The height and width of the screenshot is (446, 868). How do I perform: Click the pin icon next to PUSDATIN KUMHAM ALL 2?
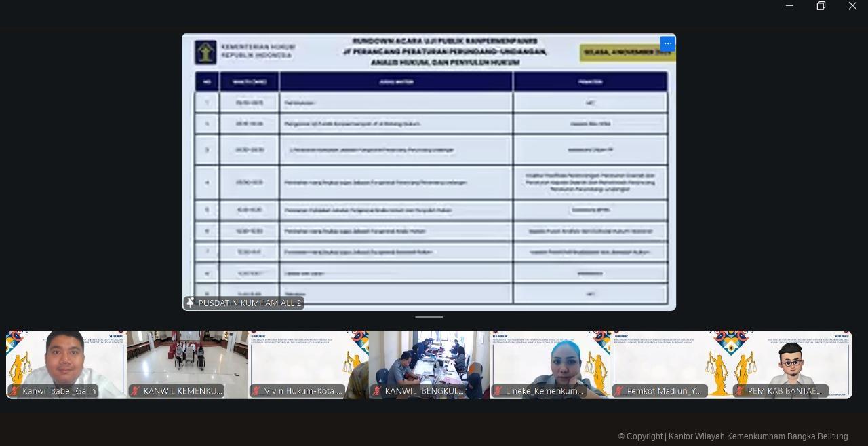tap(191, 303)
